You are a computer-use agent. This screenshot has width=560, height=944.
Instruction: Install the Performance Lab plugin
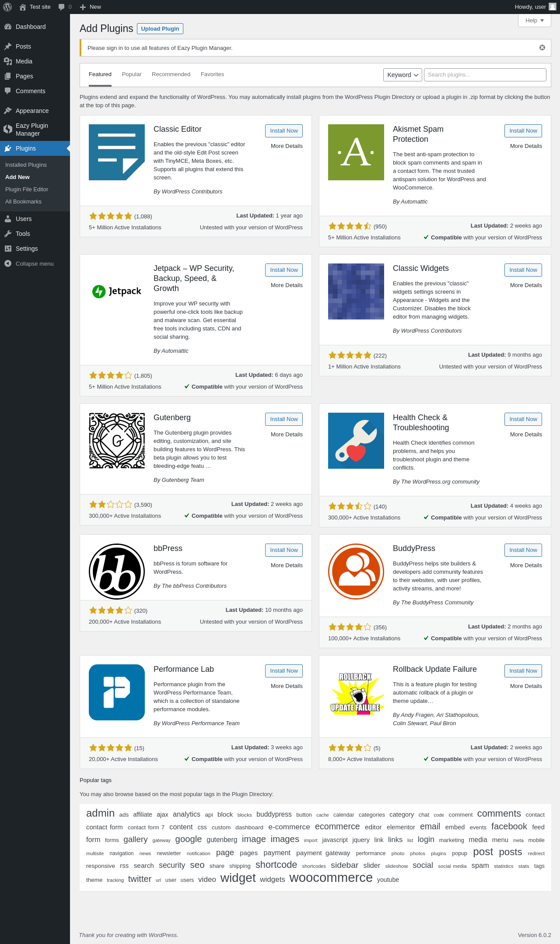click(x=284, y=671)
